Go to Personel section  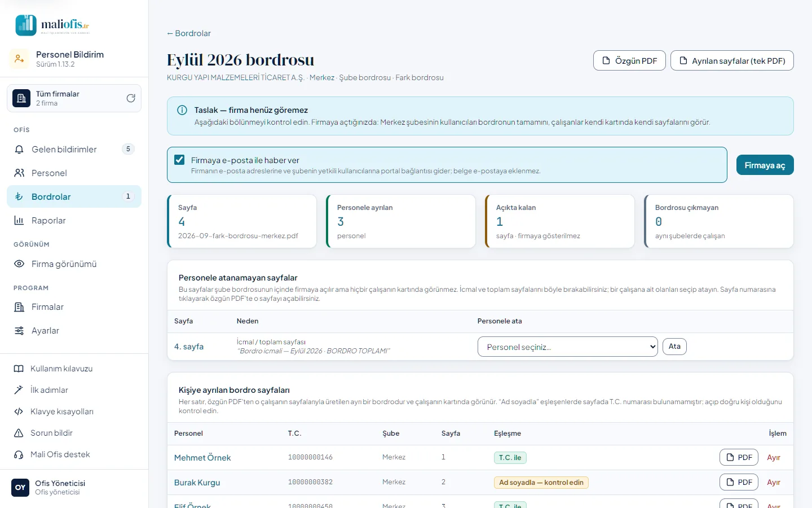(x=74, y=173)
